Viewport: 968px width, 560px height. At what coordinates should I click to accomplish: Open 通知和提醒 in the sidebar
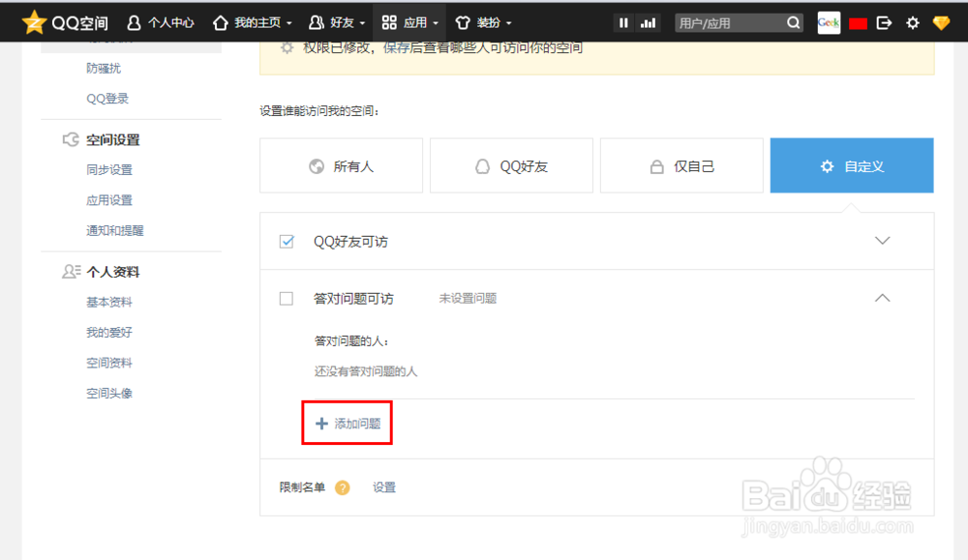[x=115, y=230]
